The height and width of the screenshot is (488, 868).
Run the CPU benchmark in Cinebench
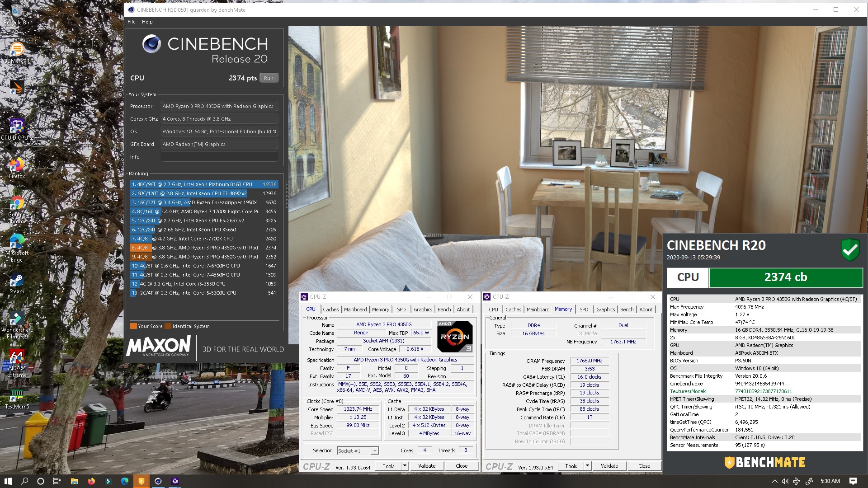pyautogui.click(x=269, y=78)
